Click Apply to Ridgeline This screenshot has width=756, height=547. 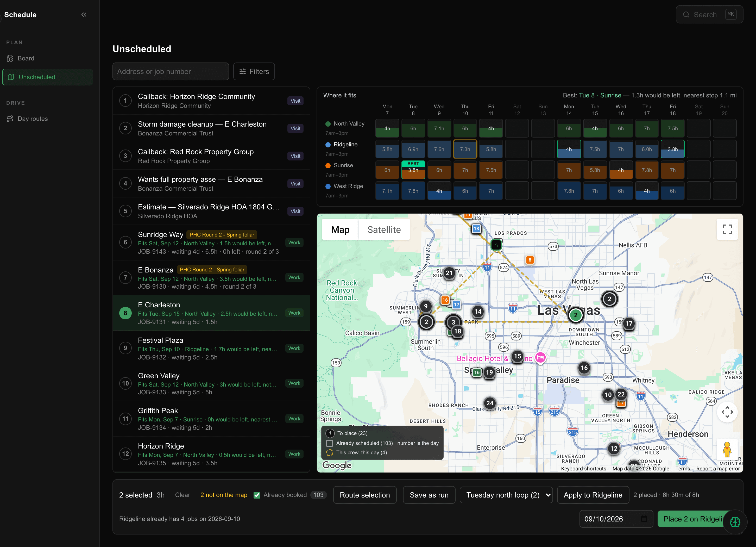pos(593,495)
